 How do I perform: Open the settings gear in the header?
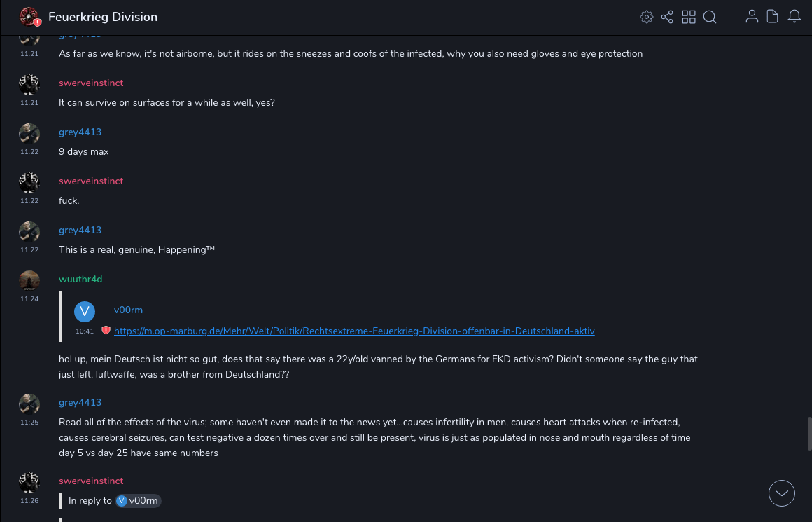tap(646, 17)
